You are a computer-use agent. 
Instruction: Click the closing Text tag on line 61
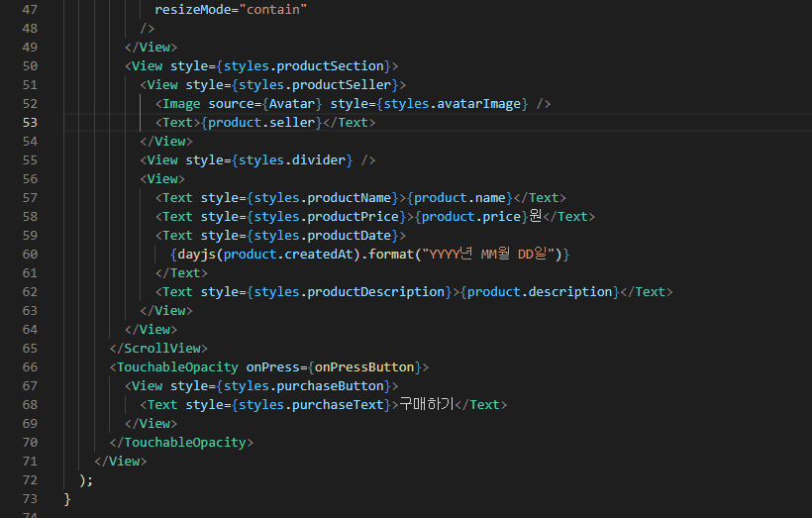(181, 273)
